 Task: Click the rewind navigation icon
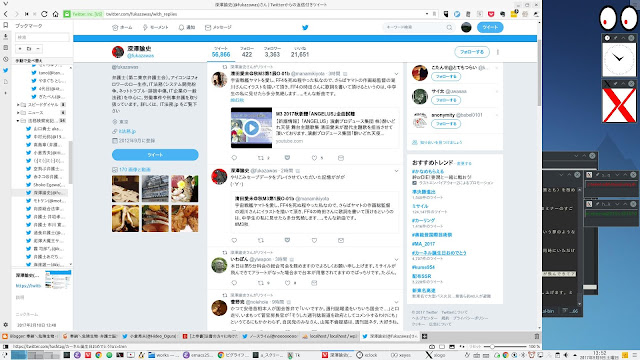tap(26, 14)
